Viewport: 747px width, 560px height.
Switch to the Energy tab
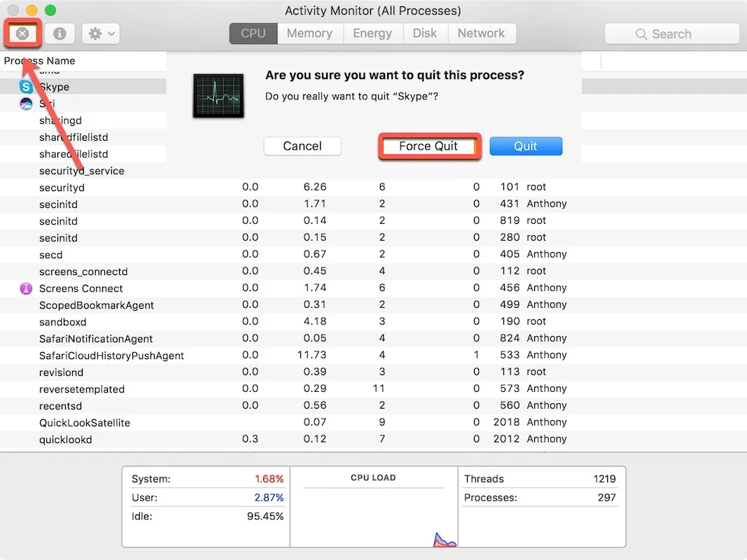372,33
